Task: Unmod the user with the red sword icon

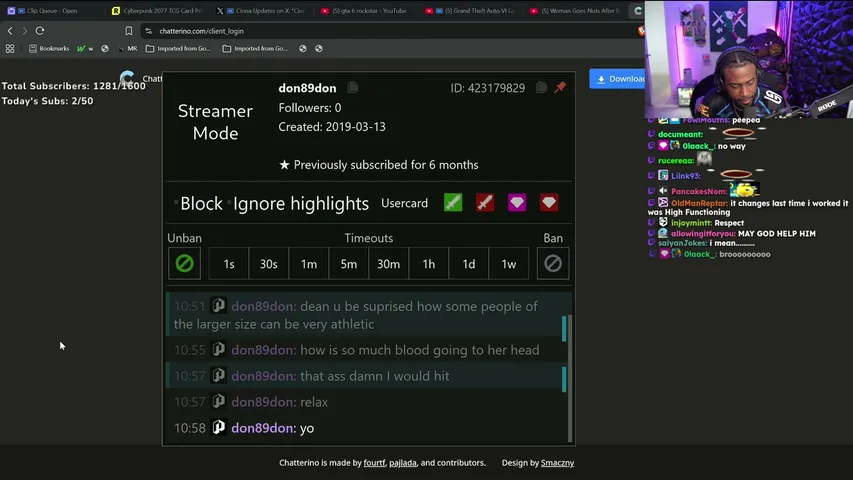Action: coord(485,202)
